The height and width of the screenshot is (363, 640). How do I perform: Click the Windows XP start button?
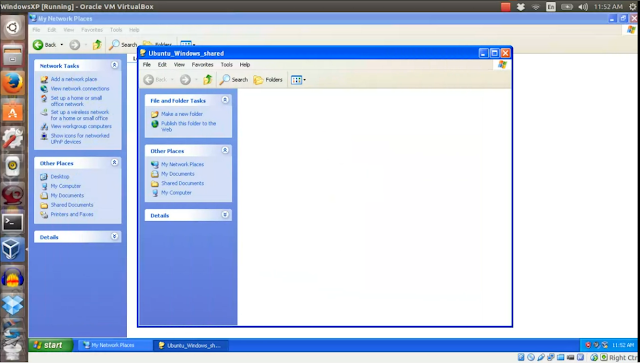(x=51, y=345)
